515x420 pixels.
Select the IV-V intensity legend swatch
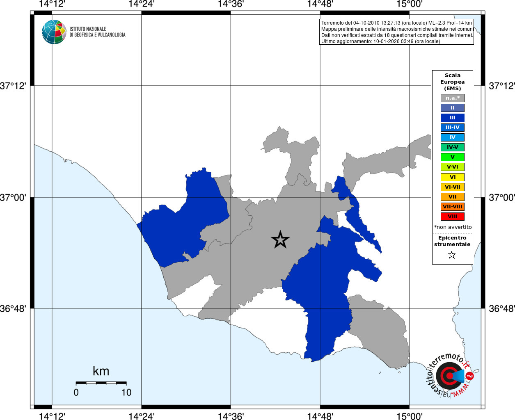453,147
